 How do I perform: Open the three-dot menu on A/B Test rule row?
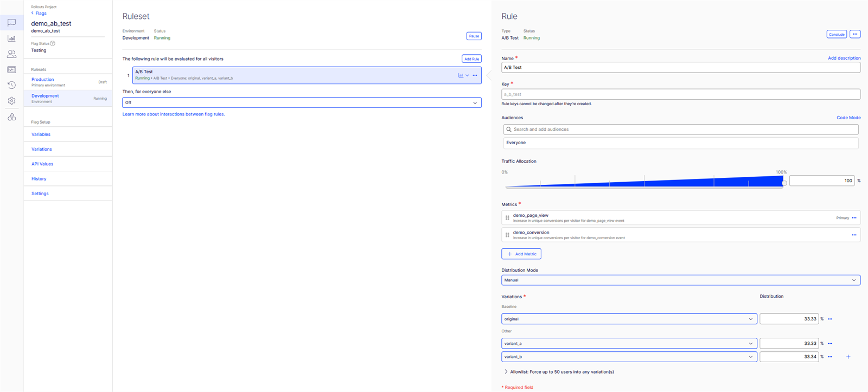pyautogui.click(x=475, y=75)
